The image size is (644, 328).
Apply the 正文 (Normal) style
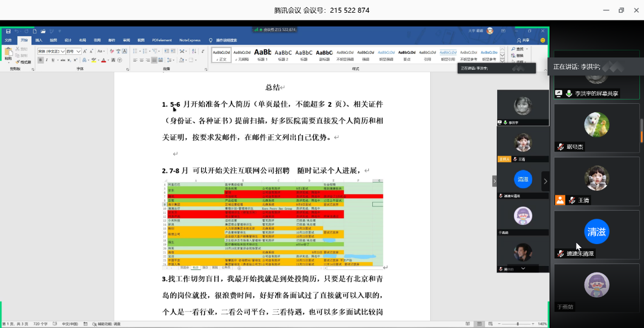(221, 54)
